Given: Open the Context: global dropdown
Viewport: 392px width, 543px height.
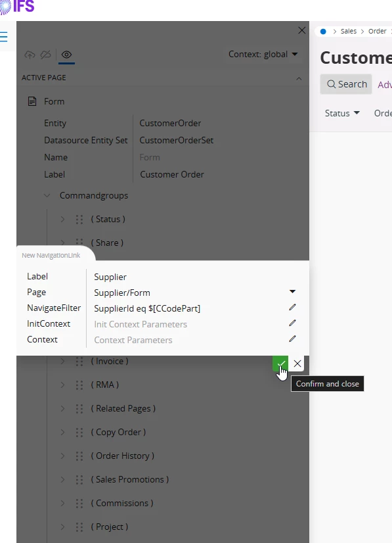Looking at the screenshot, I should (263, 55).
